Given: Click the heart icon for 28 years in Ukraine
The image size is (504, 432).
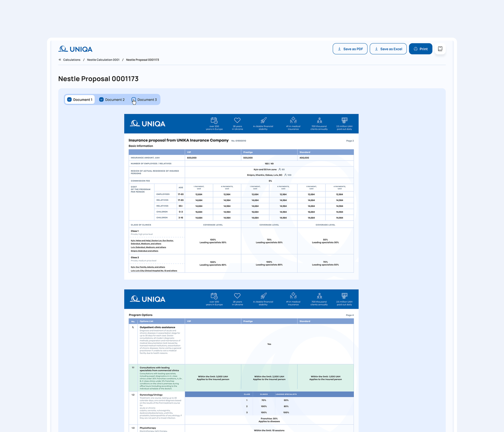Looking at the screenshot, I should pos(237,120).
